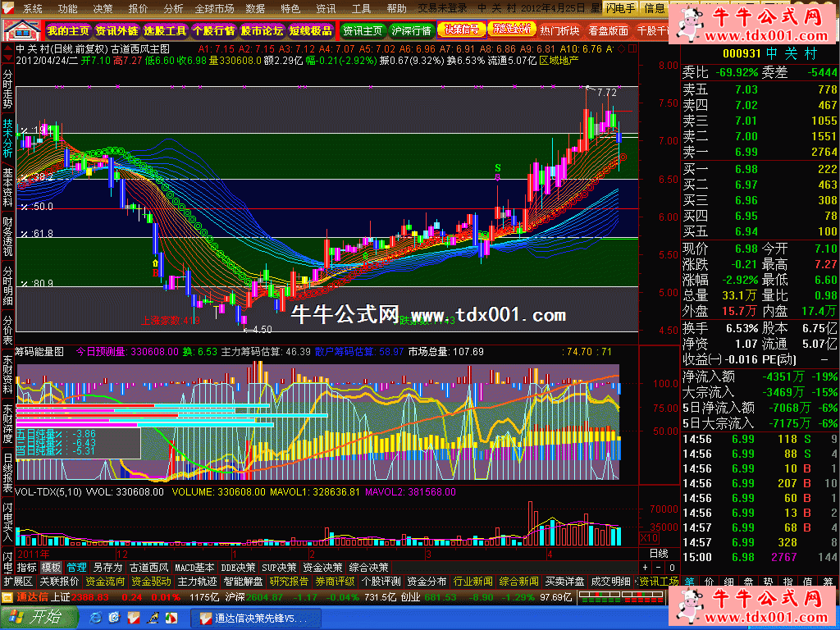The height and width of the screenshot is (630, 840).
Task: Click the plus zoom button under 日线
Action: [646, 568]
